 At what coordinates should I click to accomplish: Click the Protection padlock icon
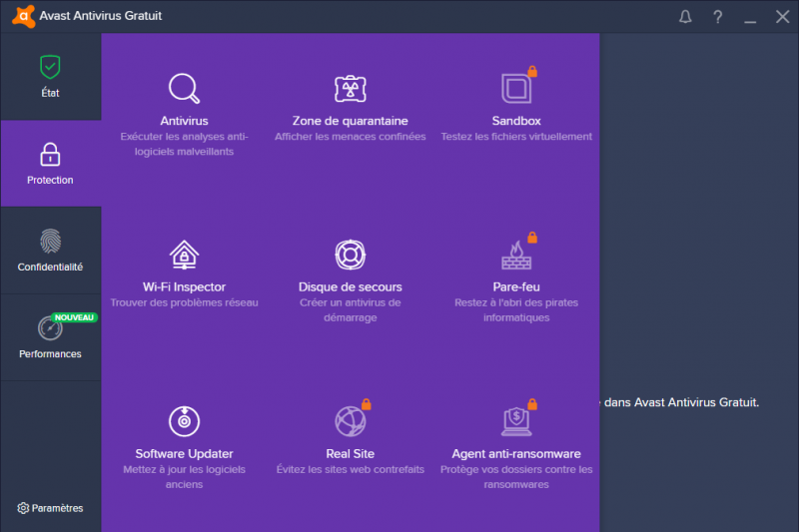tap(50, 155)
